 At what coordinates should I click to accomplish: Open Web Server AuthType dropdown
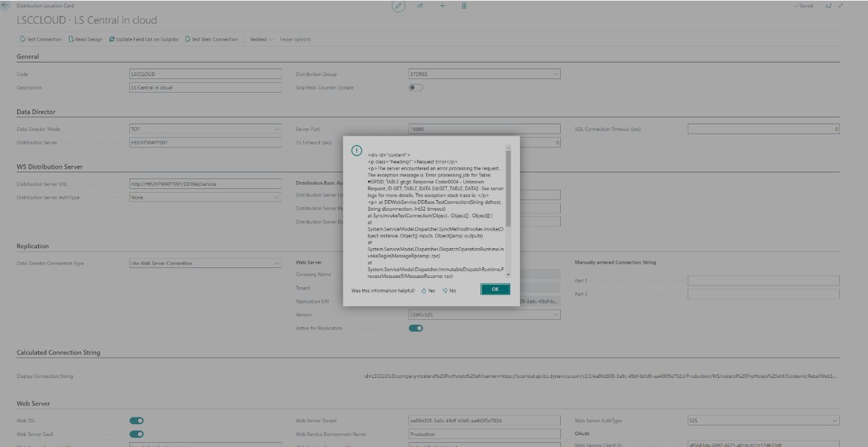pyautogui.click(x=834, y=421)
